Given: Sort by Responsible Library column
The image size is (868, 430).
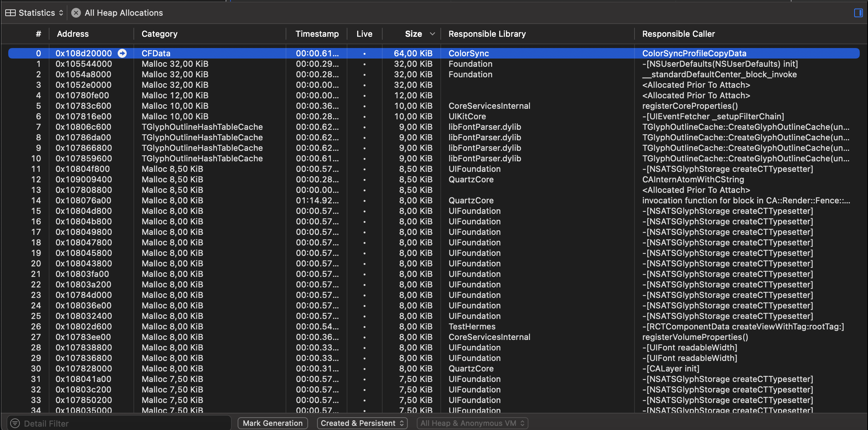Looking at the screenshot, I should [x=487, y=34].
